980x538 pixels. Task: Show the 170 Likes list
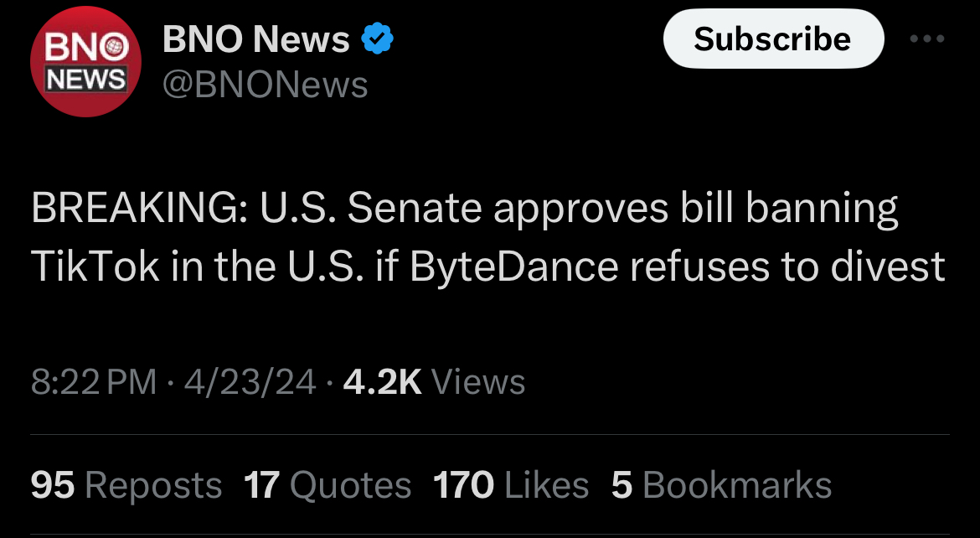coord(511,485)
